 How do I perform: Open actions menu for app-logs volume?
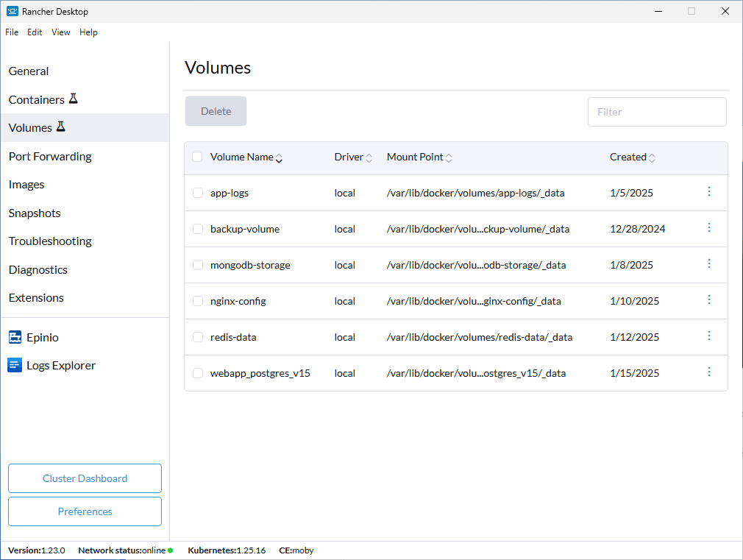[709, 191]
